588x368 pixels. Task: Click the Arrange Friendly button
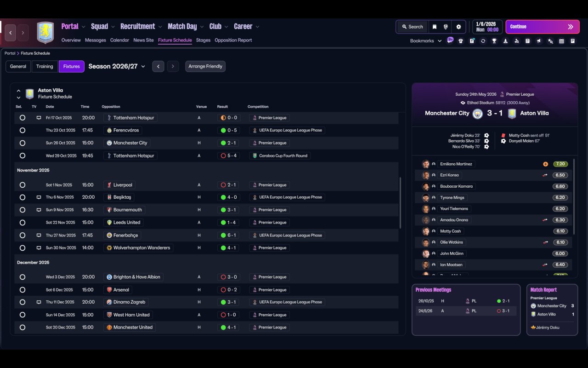click(x=205, y=66)
